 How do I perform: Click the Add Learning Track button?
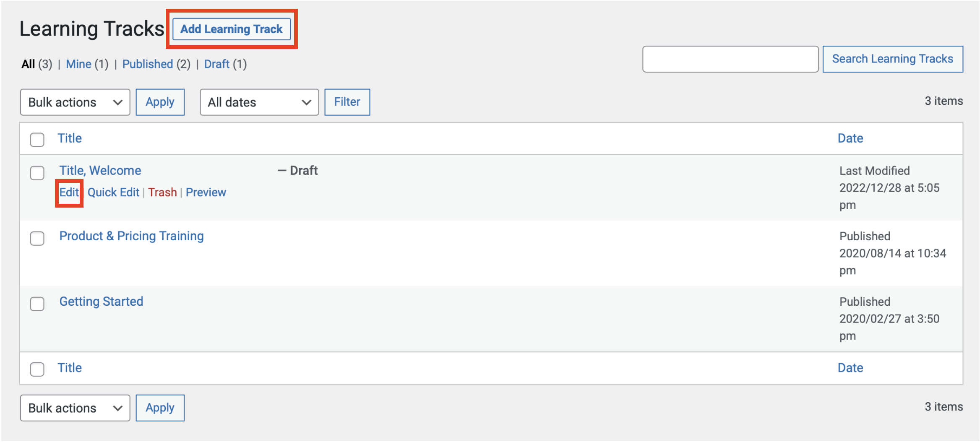232,29
